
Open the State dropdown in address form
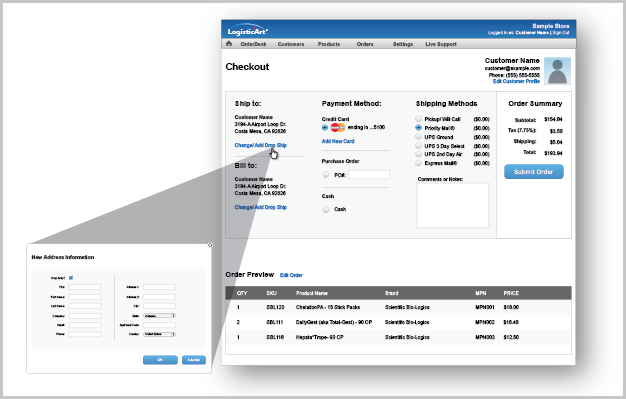159,316
